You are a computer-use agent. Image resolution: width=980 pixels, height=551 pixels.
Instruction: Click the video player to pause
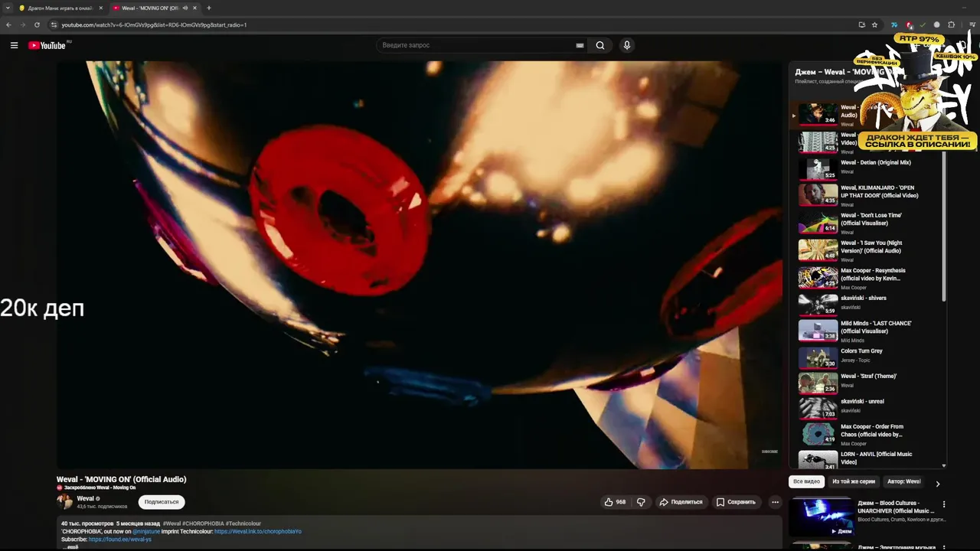tap(419, 265)
